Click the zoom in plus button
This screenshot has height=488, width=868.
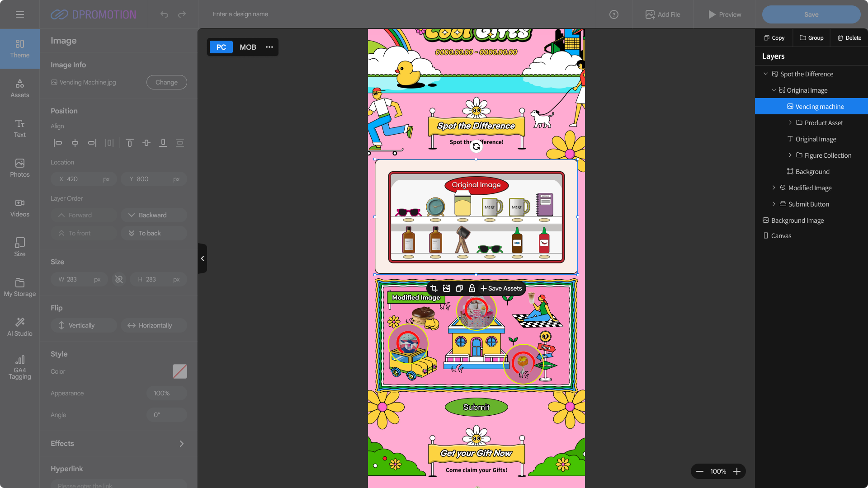coord(737,471)
